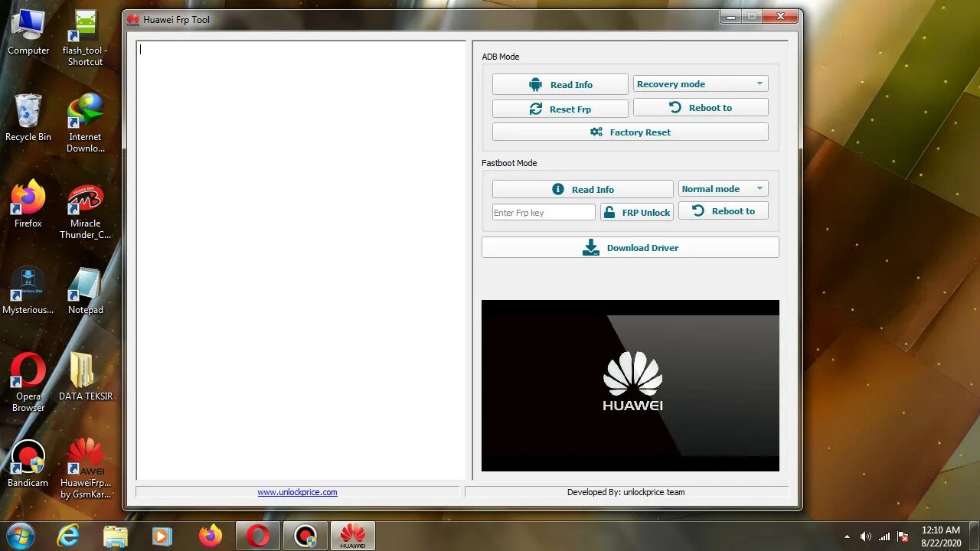Open Miracle Thunder desktop icon
Screen dimensions: 980x551
[x=85, y=210]
